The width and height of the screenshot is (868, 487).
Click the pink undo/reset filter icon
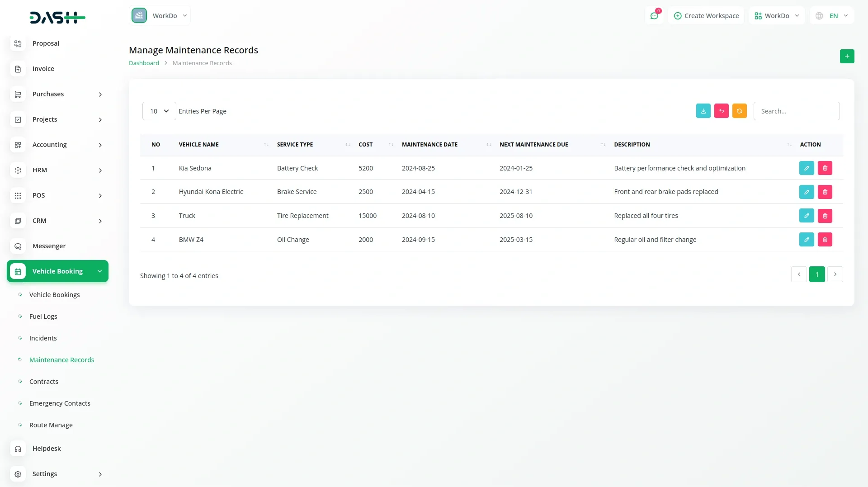click(721, 111)
